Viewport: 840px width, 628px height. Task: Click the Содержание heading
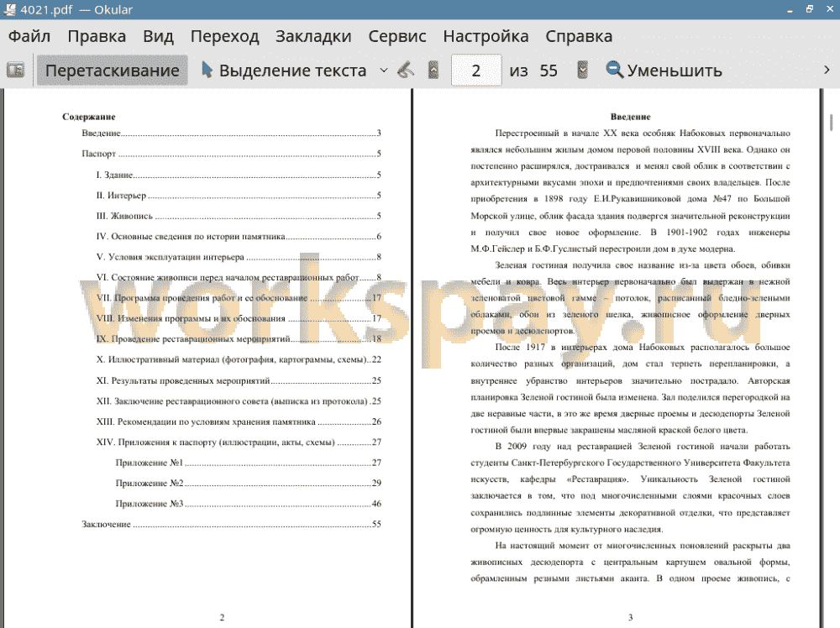89,117
